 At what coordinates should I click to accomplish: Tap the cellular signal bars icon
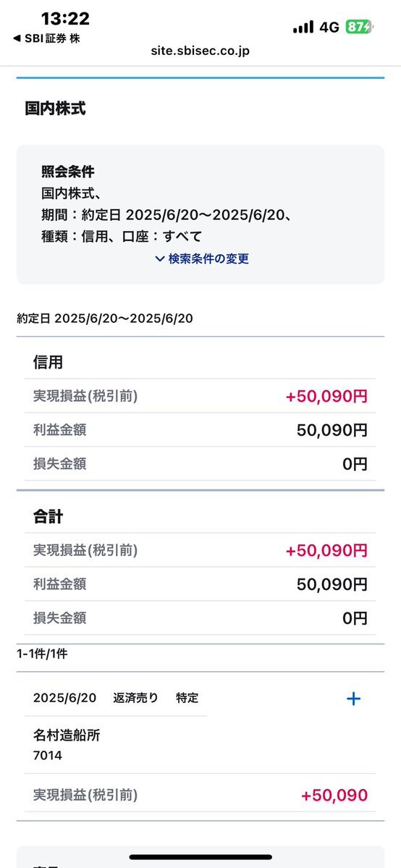[303, 27]
